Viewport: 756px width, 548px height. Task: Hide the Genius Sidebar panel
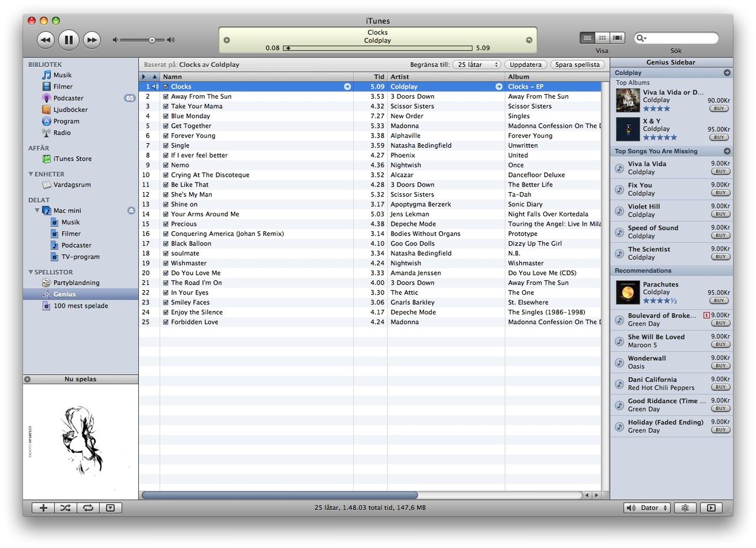coord(711,508)
